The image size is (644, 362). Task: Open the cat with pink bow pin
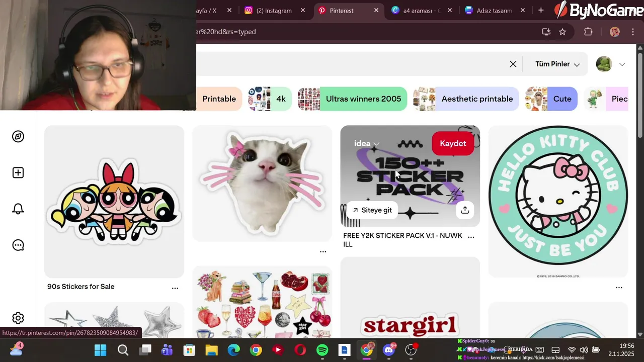[262, 184]
